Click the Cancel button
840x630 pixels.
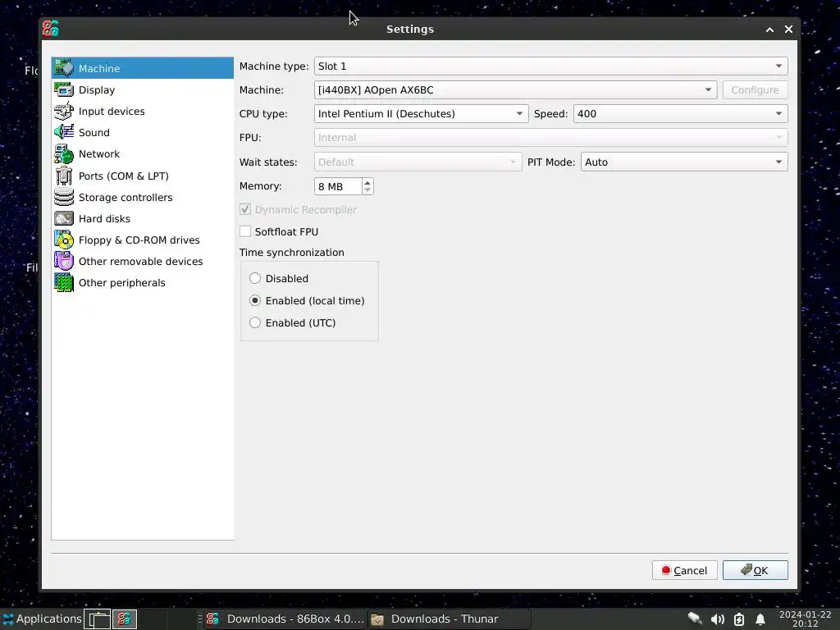(685, 570)
